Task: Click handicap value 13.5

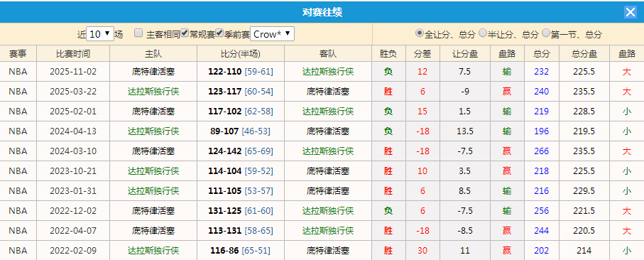Action: point(465,131)
